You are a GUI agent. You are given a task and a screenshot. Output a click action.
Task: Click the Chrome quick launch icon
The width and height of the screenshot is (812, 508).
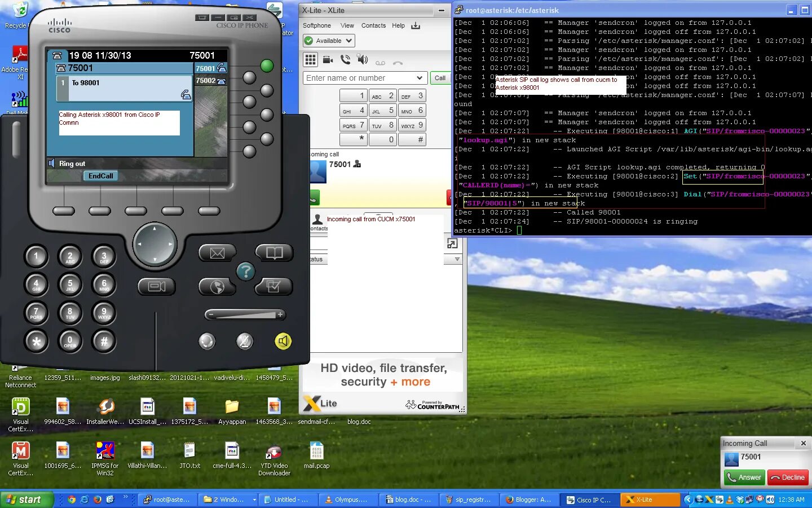[72, 500]
